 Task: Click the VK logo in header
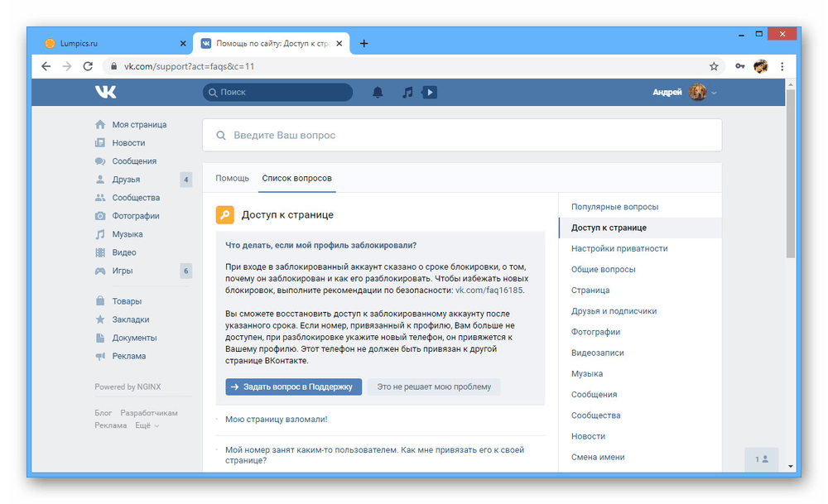click(x=106, y=92)
